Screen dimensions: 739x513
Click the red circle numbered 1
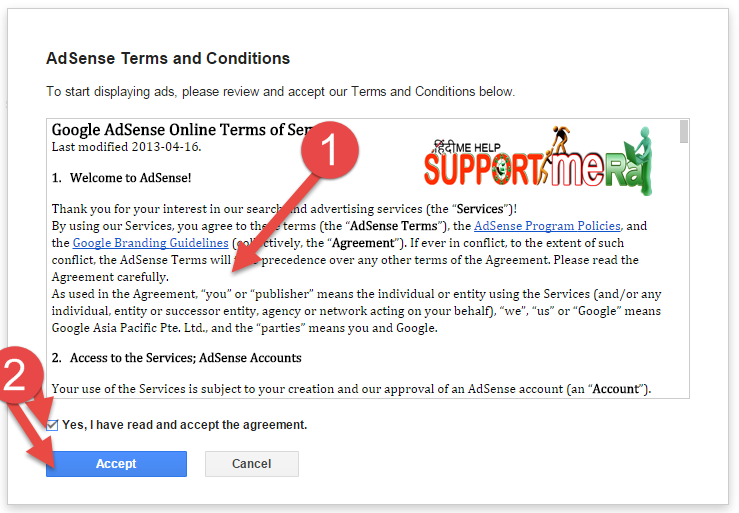[330, 150]
